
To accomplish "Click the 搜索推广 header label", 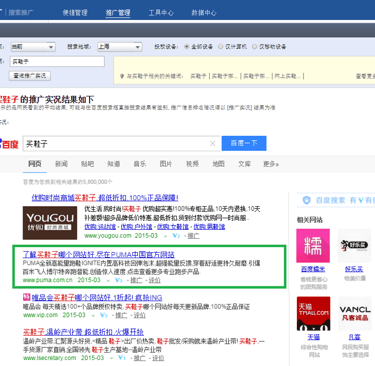I will click(x=21, y=13).
